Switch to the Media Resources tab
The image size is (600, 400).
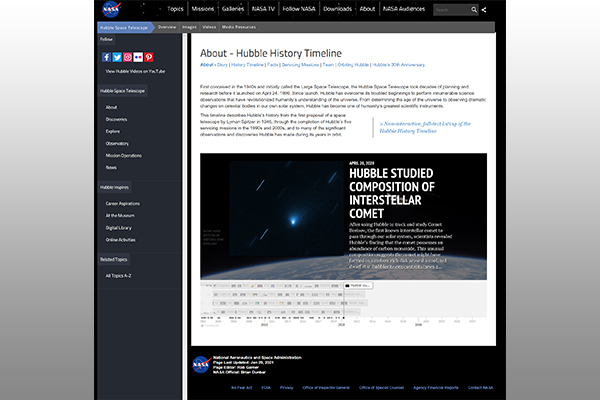[x=238, y=27]
